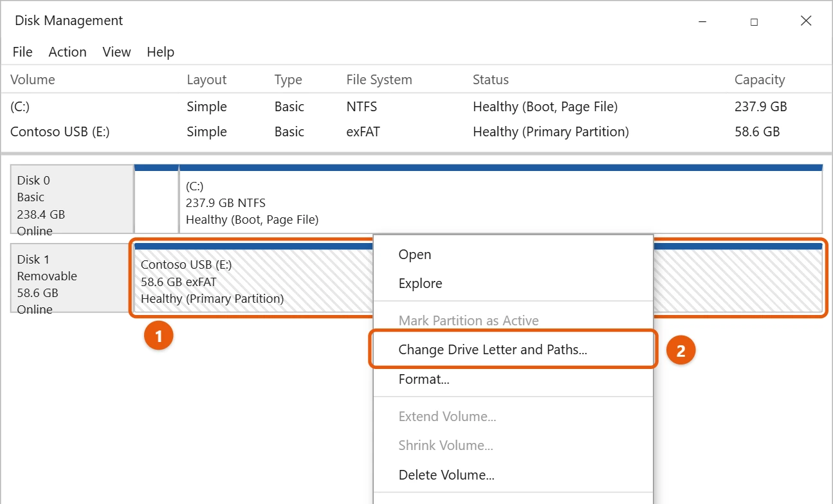Sort by the Capacity column header
This screenshot has width=833, height=504.
tap(760, 80)
